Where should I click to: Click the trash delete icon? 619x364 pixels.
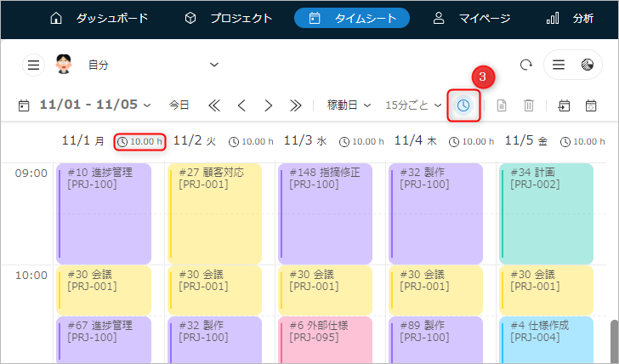pos(528,105)
